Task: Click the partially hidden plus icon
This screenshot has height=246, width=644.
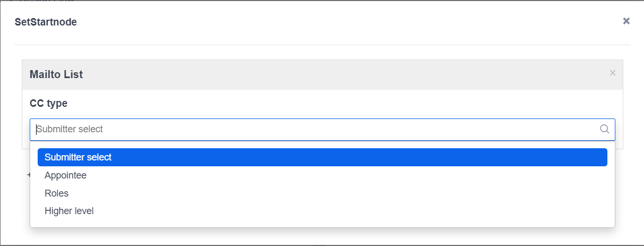Action: (28, 174)
